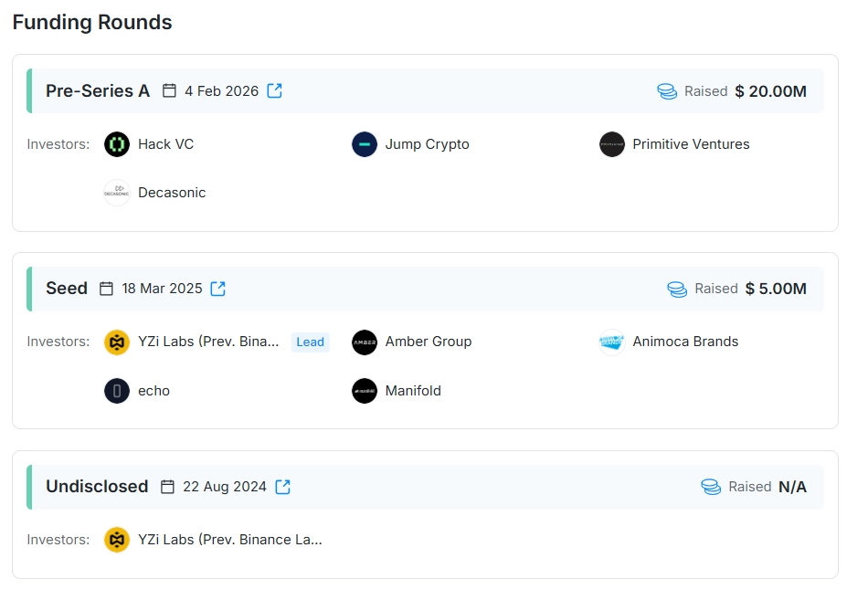Click the calendar icon beside 18 Mar 2025
868x600 pixels.
pyautogui.click(x=106, y=289)
